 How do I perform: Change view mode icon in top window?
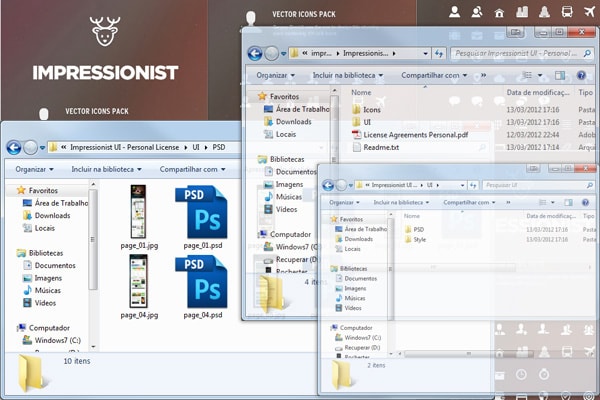(527, 75)
